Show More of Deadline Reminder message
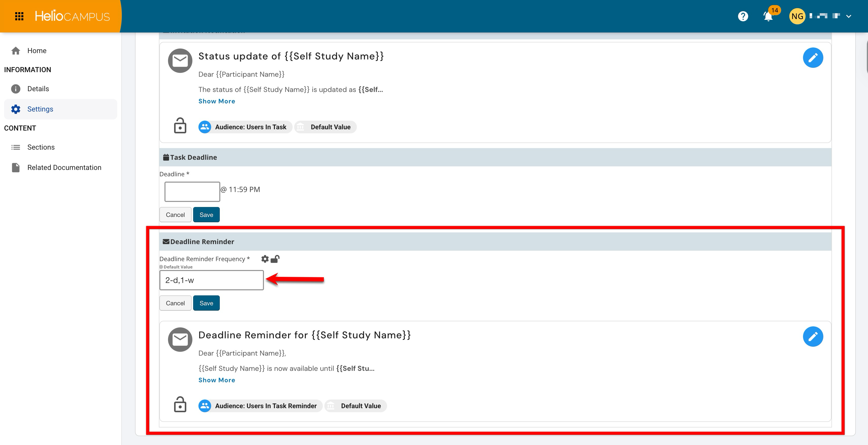The height and width of the screenshot is (445, 868). 217,380
